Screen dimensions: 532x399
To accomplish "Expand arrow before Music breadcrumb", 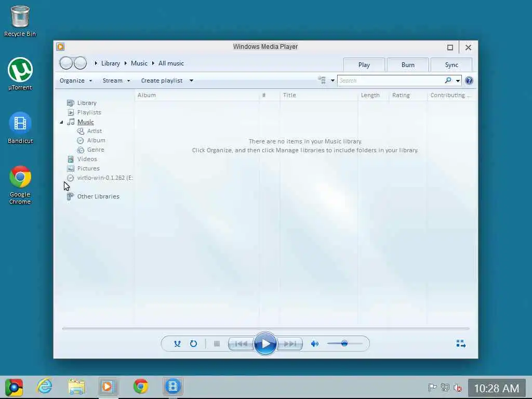I will tap(126, 63).
